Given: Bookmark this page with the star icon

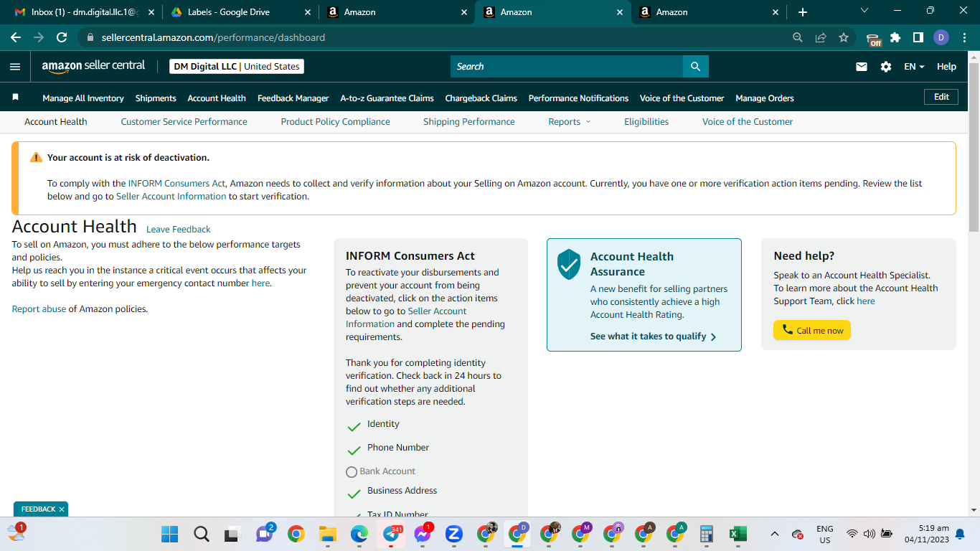Looking at the screenshot, I should pyautogui.click(x=844, y=37).
